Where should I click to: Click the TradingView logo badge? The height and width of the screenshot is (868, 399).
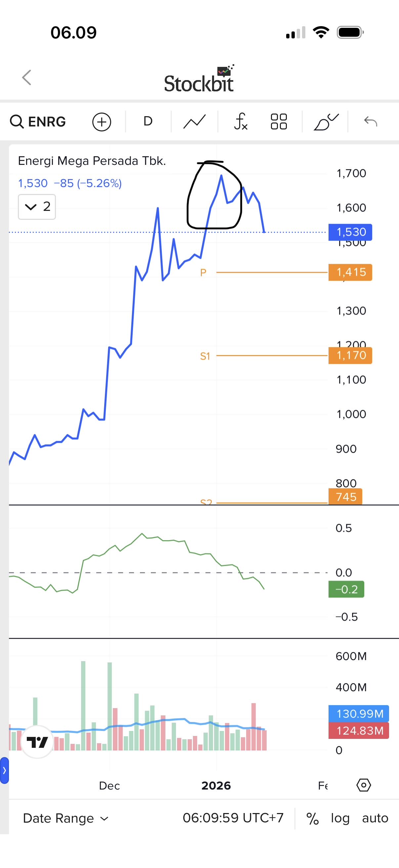click(37, 742)
